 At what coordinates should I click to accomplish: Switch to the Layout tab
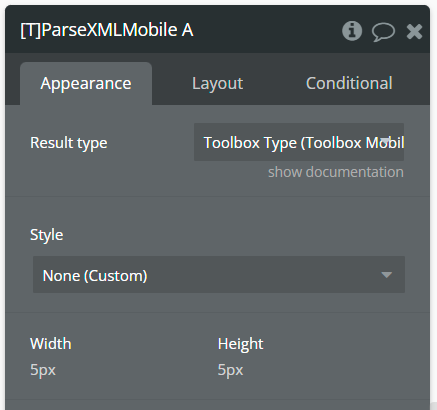pyautogui.click(x=217, y=83)
